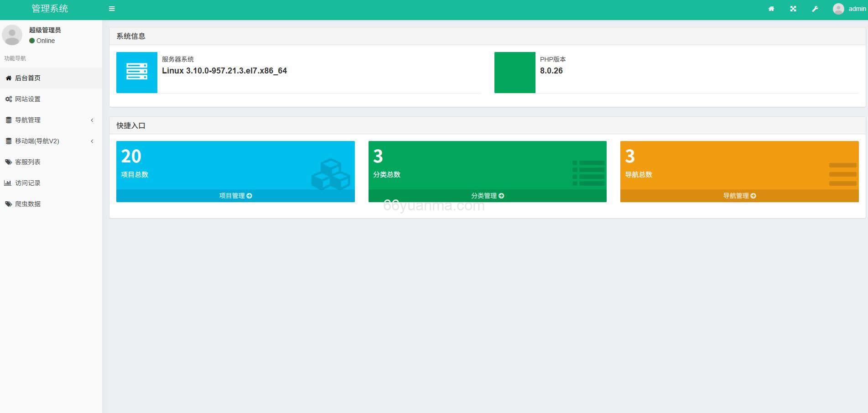Image resolution: width=868 pixels, height=413 pixels.
Task: Click the green PHP version tile
Action: [515, 72]
